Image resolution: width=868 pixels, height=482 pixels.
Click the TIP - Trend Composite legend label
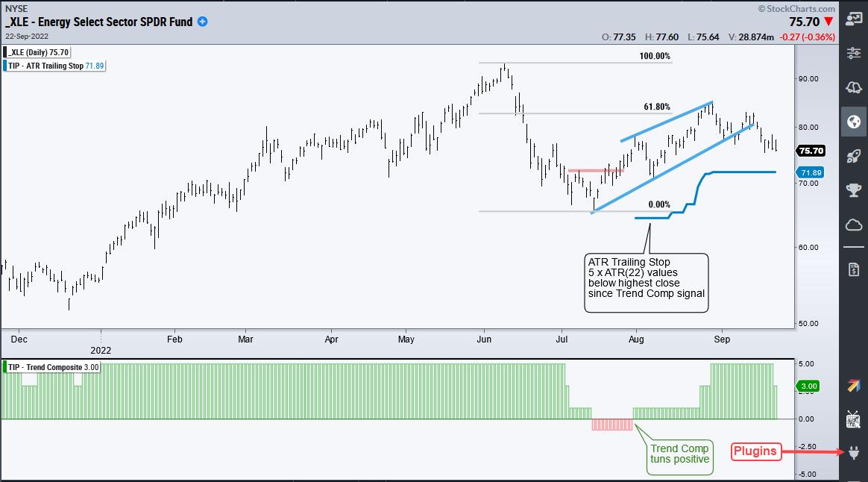tap(52, 367)
